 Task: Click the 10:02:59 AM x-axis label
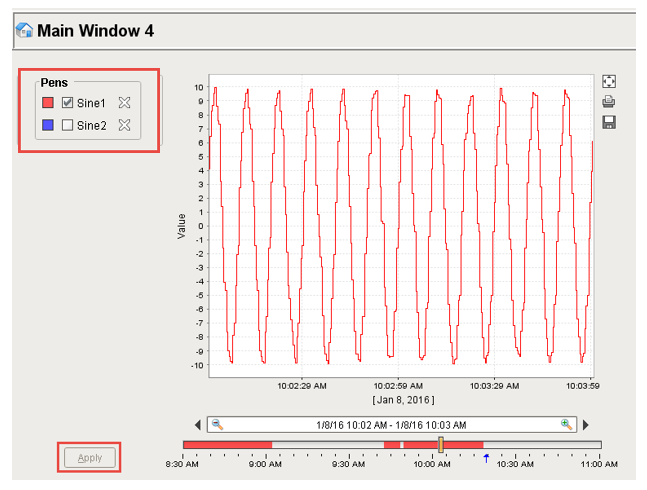398,386
